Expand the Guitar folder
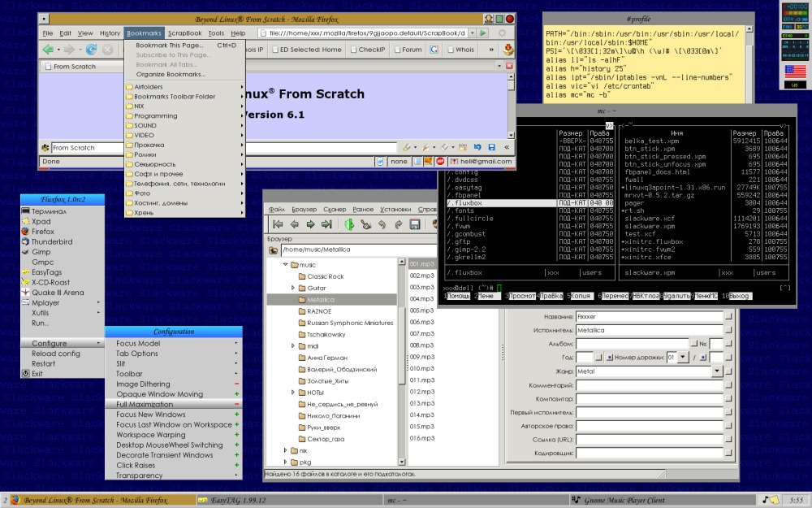The width and height of the screenshot is (812, 508). [x=292, y=288]
